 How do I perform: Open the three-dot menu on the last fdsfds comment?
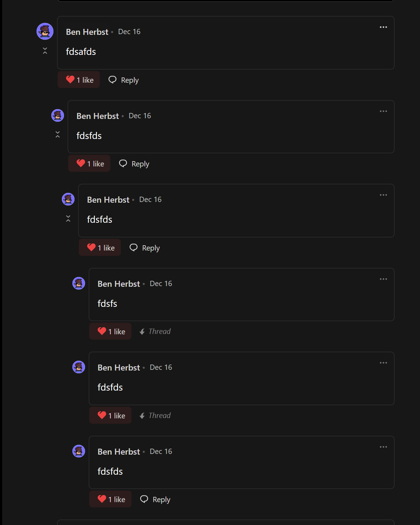(x=383, y=447)
